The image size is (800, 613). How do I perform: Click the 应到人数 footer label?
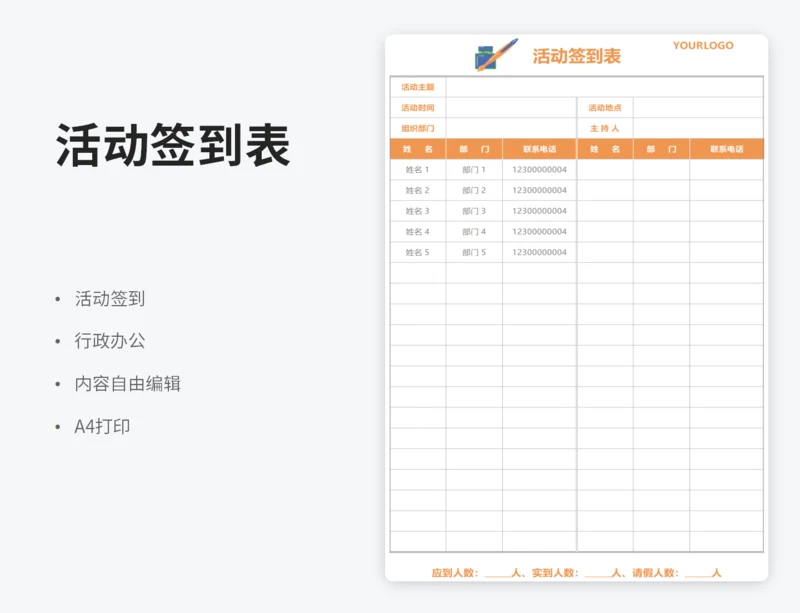click(455, 573)
